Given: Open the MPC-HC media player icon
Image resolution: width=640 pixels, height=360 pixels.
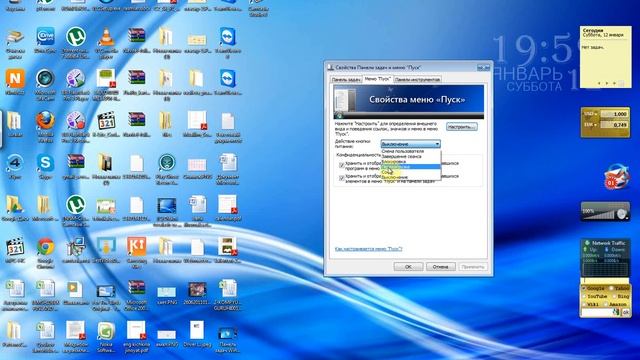Looking at the screenshot, I should (15, 247).
